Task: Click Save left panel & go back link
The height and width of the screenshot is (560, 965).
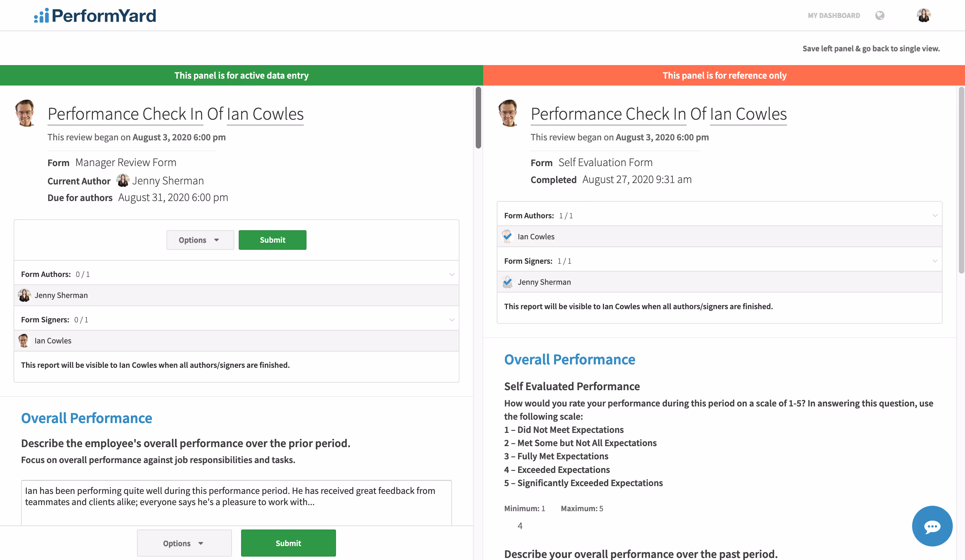Action: coord(871,48)
